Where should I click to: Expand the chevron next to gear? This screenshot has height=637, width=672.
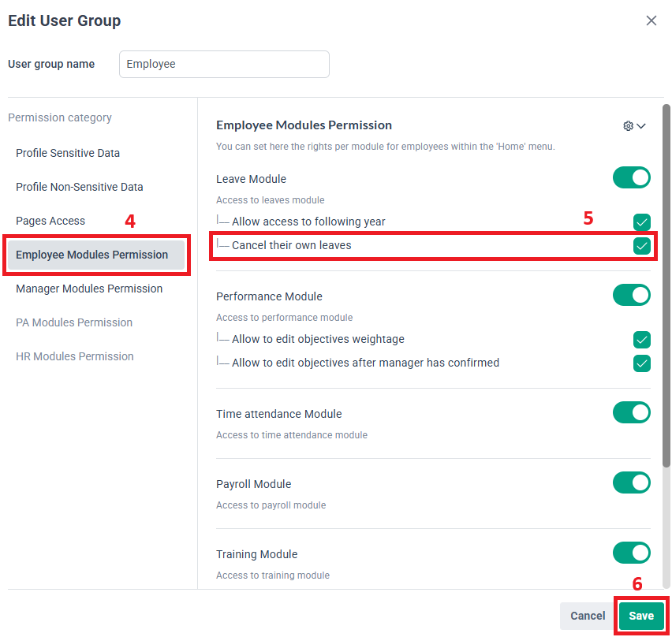tap(641, 126)
